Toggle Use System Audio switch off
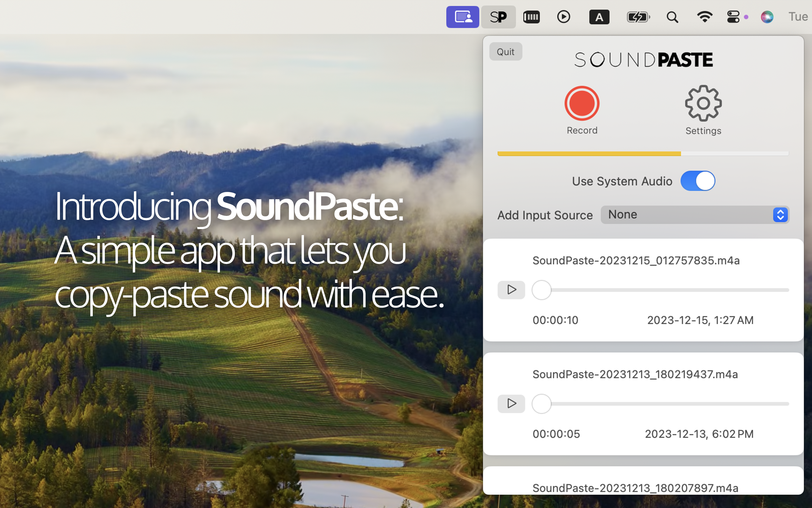The image size is (812, 508). (698, 181)
